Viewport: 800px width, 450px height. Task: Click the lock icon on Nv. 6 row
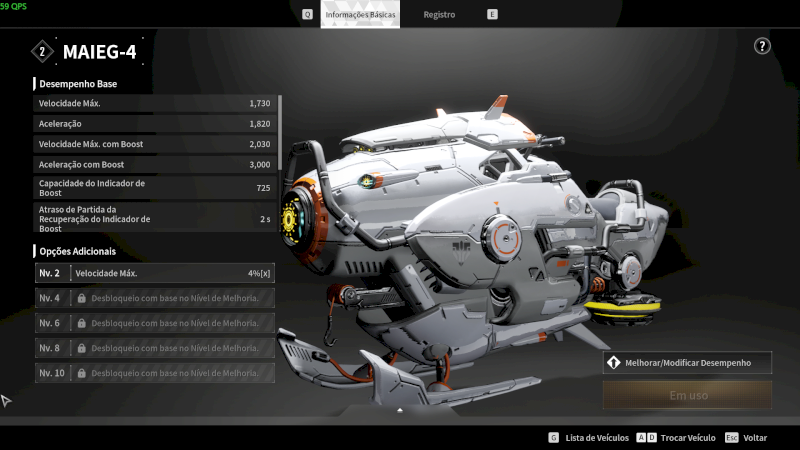[x=81, y=323]
